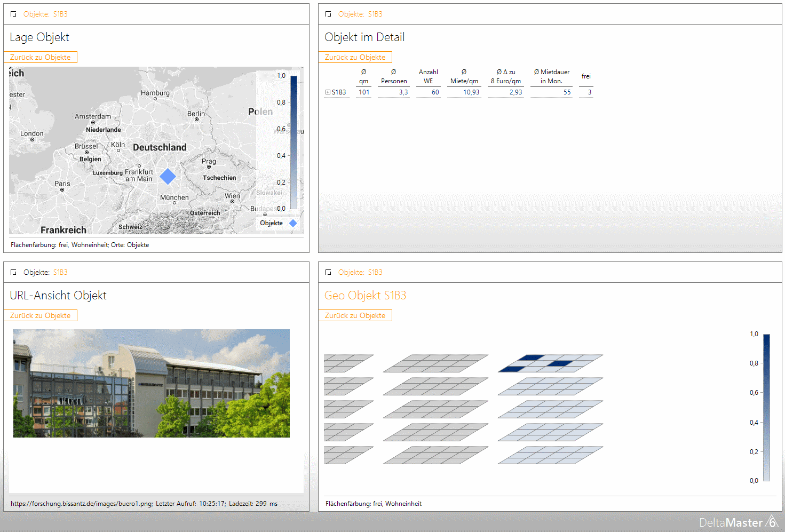This screenshot has width=785, height=532.
Task: Click Zurück zu Objekte in Geo Objekt panel
Action: 355,315
